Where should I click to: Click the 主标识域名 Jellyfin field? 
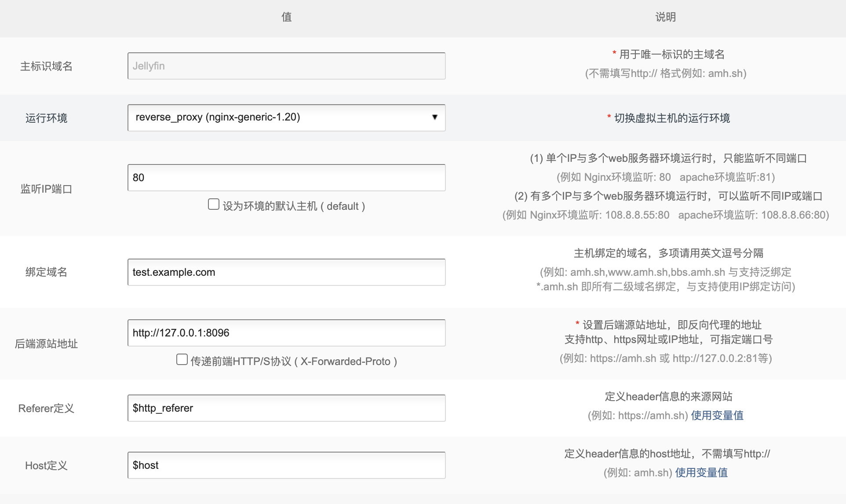pos(286,66)
